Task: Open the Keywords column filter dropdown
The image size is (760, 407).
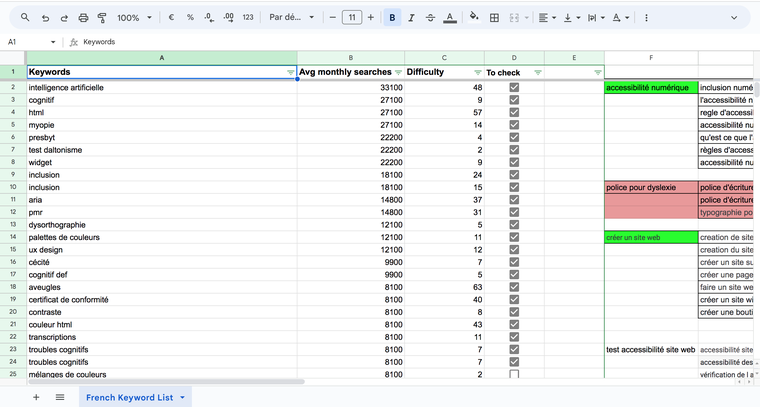Action: coord(290,73)
